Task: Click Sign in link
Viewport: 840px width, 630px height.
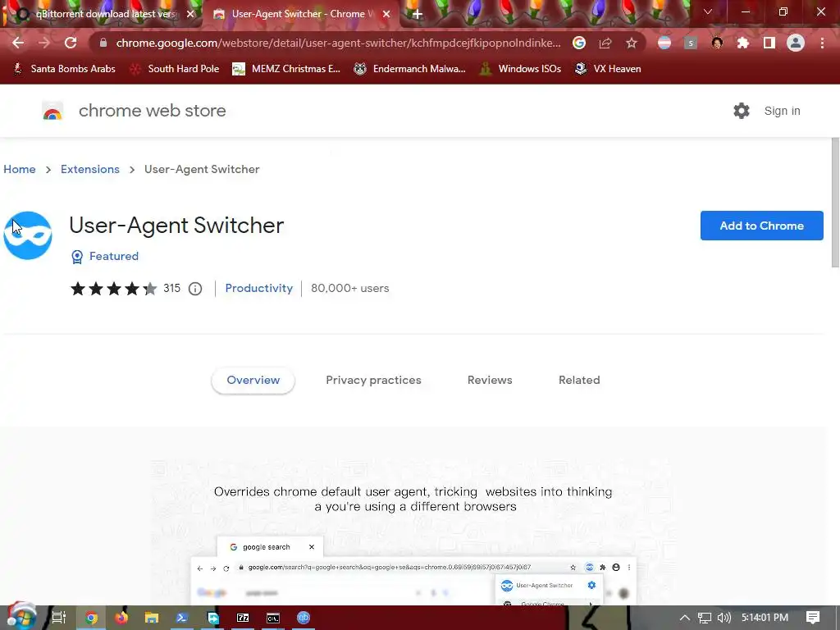Action: [782, 111]
